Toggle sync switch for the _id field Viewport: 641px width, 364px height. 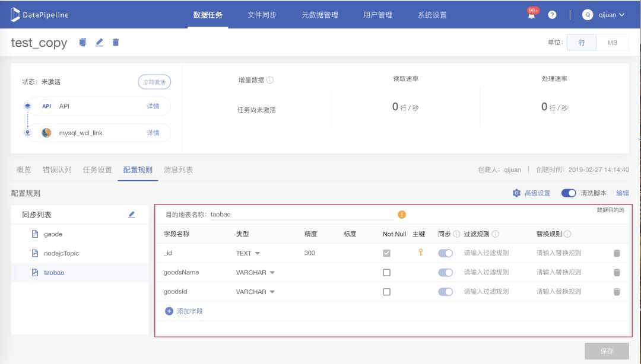pyautogui.click(x=446, y=253)
